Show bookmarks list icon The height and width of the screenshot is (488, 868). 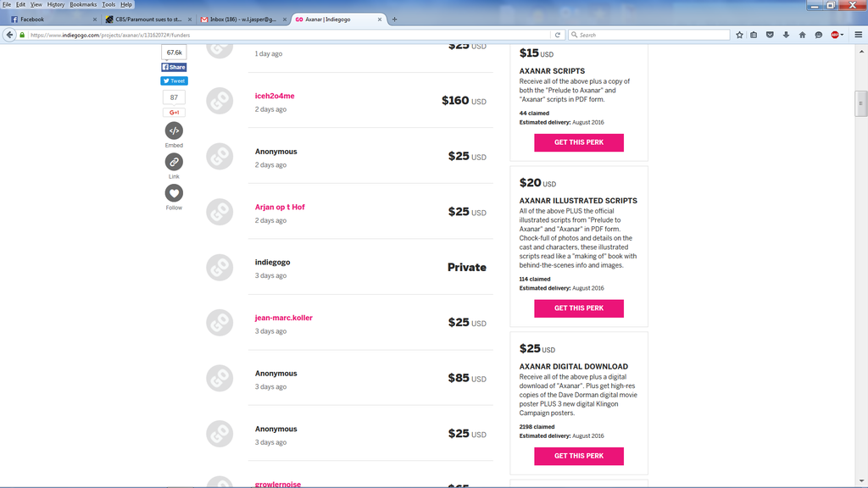754,35
